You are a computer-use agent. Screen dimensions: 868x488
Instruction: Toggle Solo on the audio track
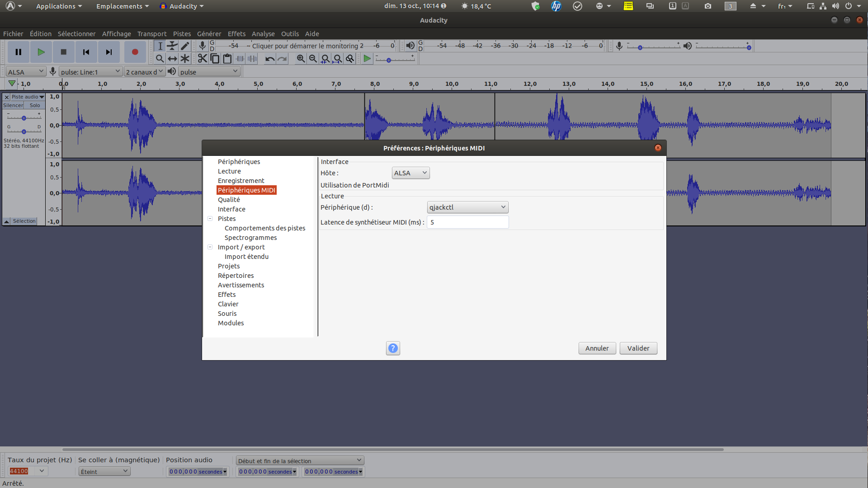click(x=35, y=105)
